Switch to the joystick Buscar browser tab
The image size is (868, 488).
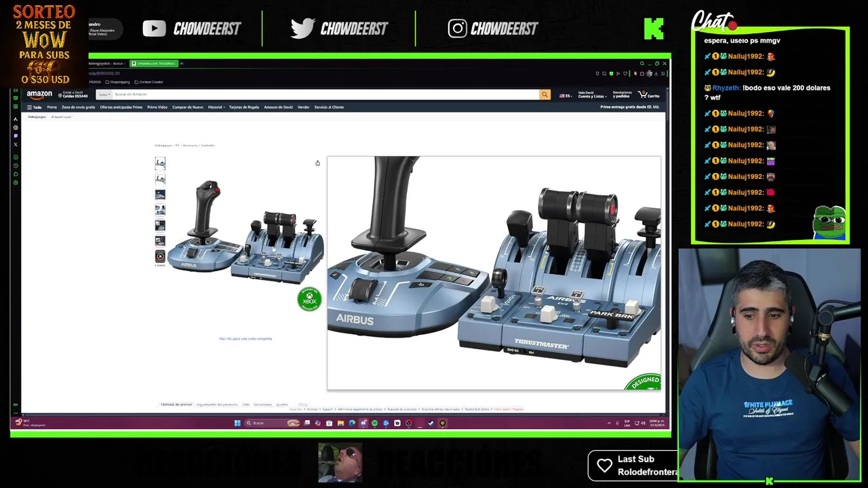[x=107, y=63]
